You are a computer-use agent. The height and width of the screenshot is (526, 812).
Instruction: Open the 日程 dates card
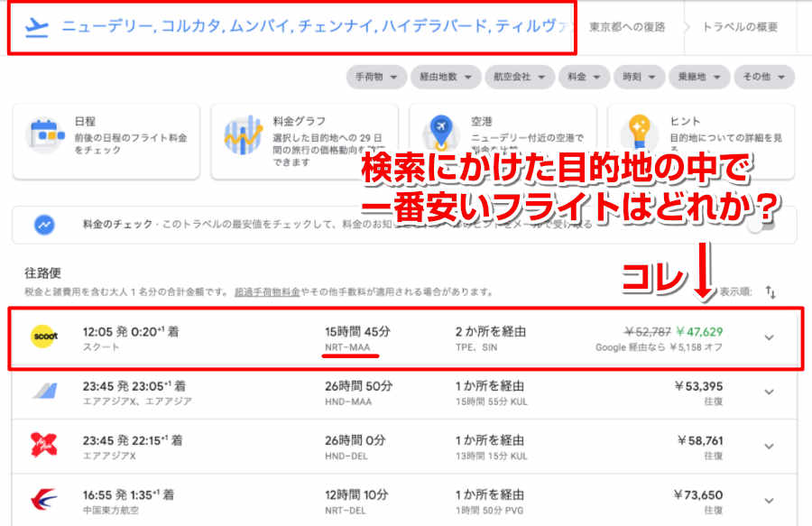click(106, 142)
